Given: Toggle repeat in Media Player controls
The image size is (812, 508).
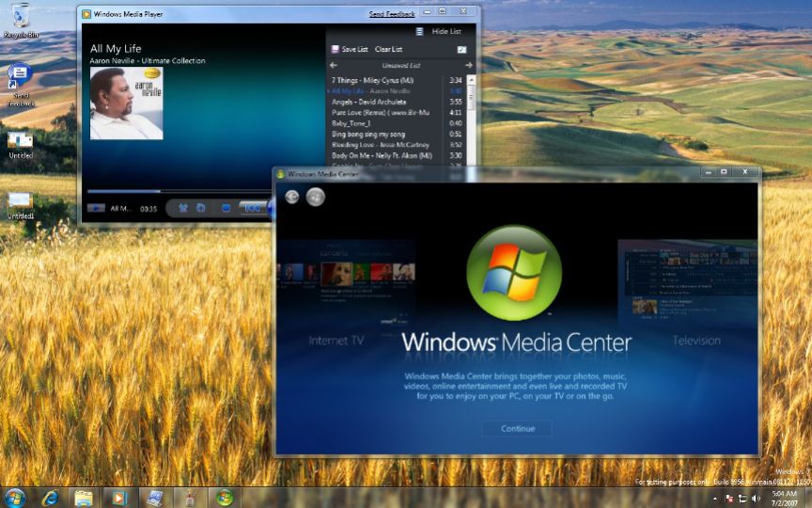Looking at the screenshot, I should pos(201,208).
